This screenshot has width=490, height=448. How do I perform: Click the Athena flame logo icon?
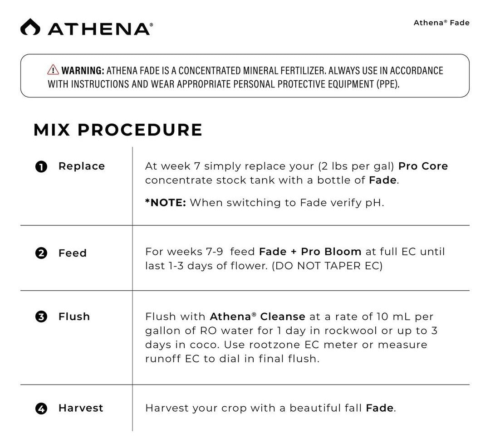pyautogui.click(x=30, y=27)
